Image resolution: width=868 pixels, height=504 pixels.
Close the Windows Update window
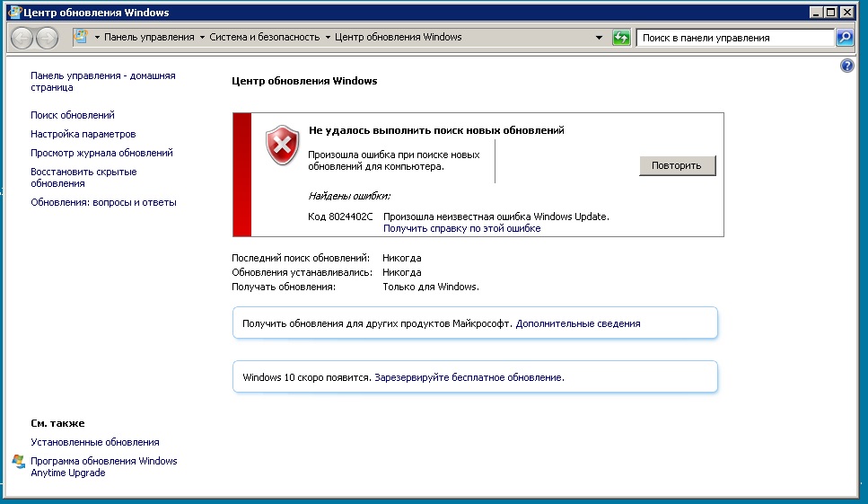[847, 13]
